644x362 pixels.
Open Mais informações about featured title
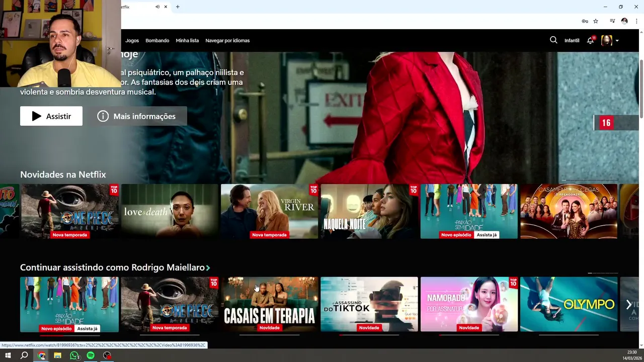click(137, 116)
